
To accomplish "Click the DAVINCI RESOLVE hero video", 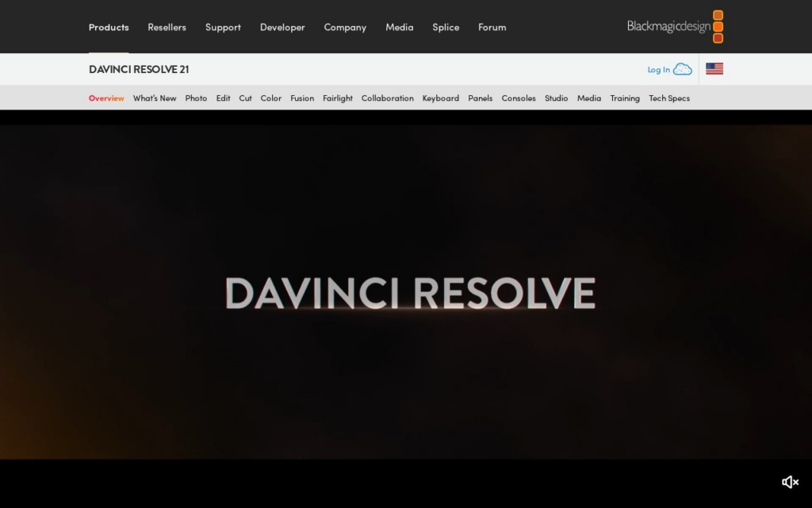I will click(x=406, y=292).
